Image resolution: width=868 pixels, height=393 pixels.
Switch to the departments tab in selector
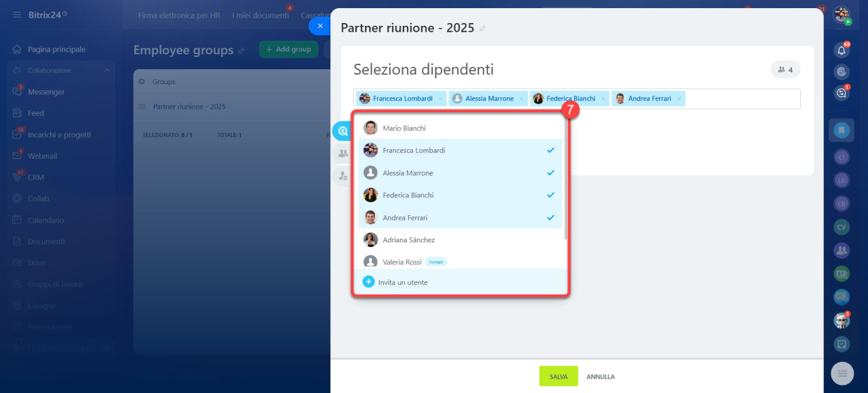tap(343, 176)
